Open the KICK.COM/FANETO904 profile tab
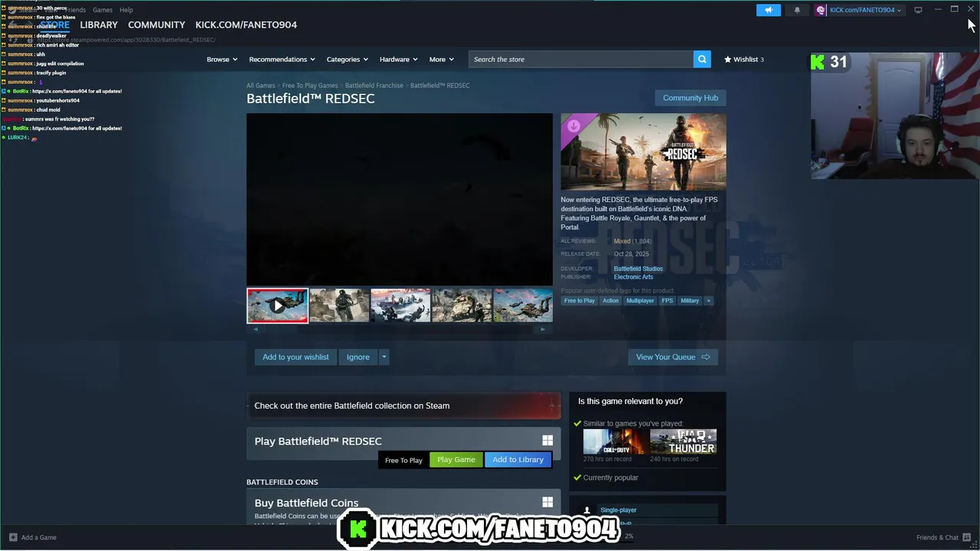 coord(246,24)
